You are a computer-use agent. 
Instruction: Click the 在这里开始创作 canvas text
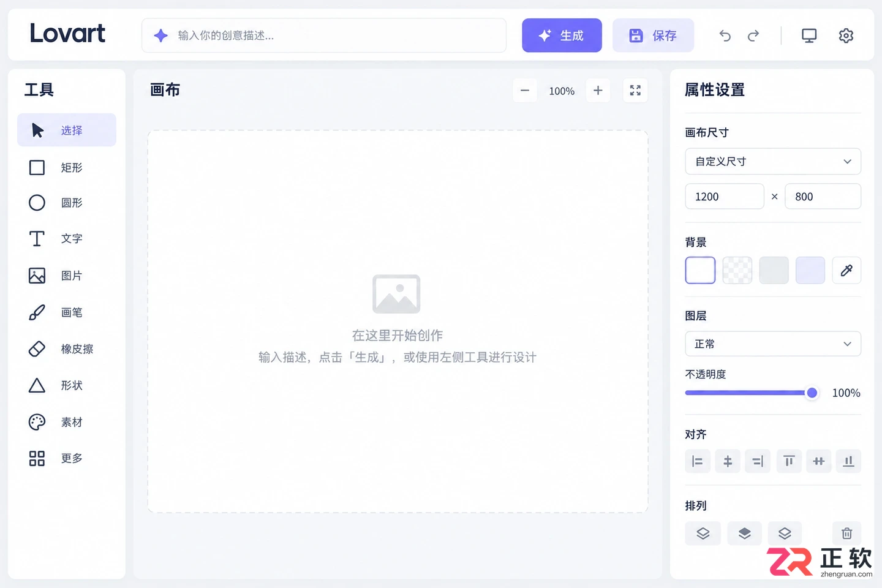tap(397, 335)
